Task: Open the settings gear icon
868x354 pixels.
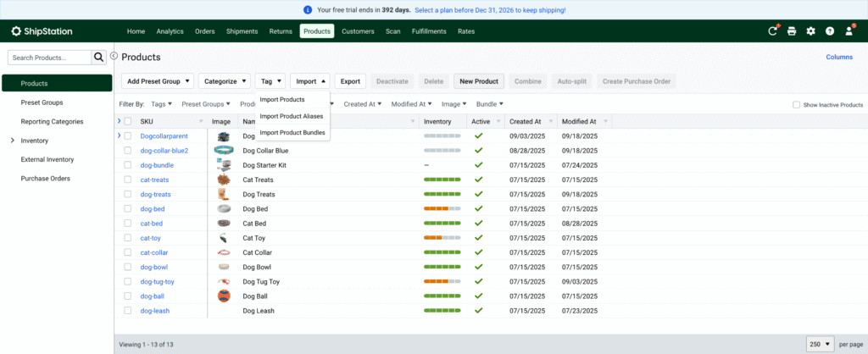Action: coord(811,31)
